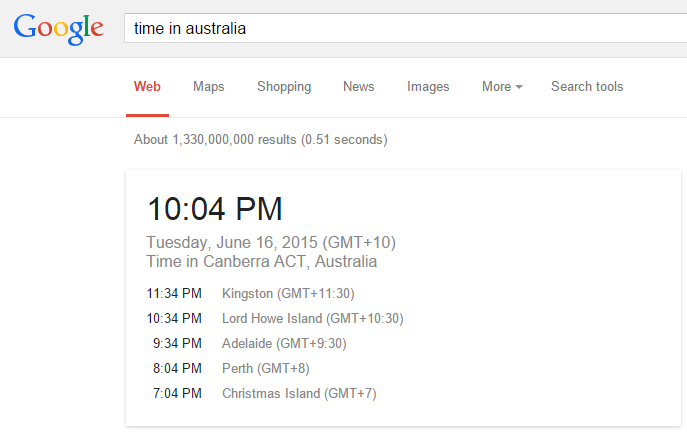Click 'Time in Canberra ACT, Australia' text
The image size is (687, 436).
tap(262, 262)
